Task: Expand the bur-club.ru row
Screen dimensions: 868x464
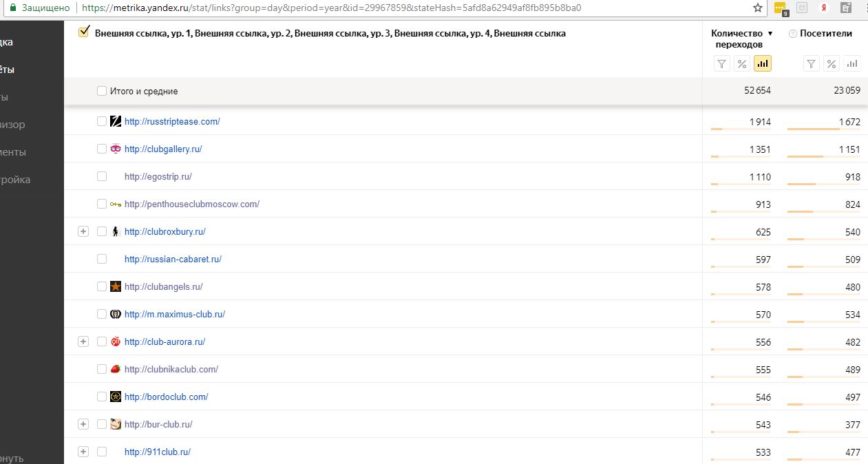Action: point(83,424)
